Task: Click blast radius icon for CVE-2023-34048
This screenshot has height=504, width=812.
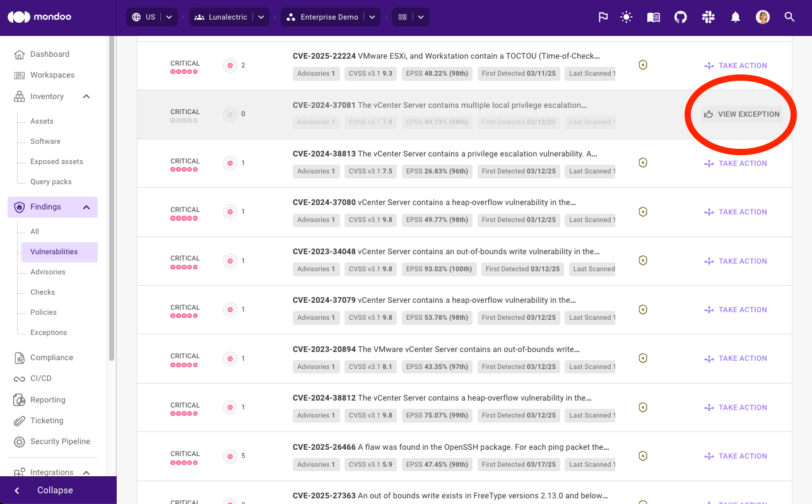Action: point(230,261)
